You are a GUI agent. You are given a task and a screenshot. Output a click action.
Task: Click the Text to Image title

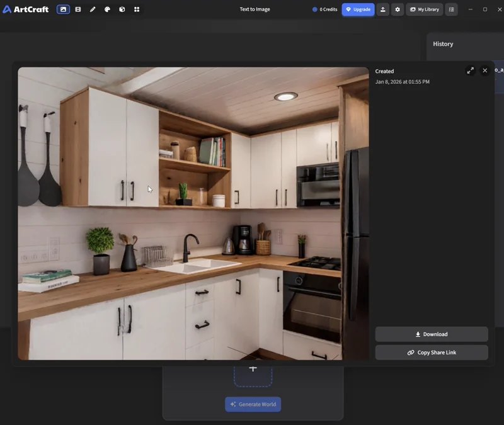point(255,9)
